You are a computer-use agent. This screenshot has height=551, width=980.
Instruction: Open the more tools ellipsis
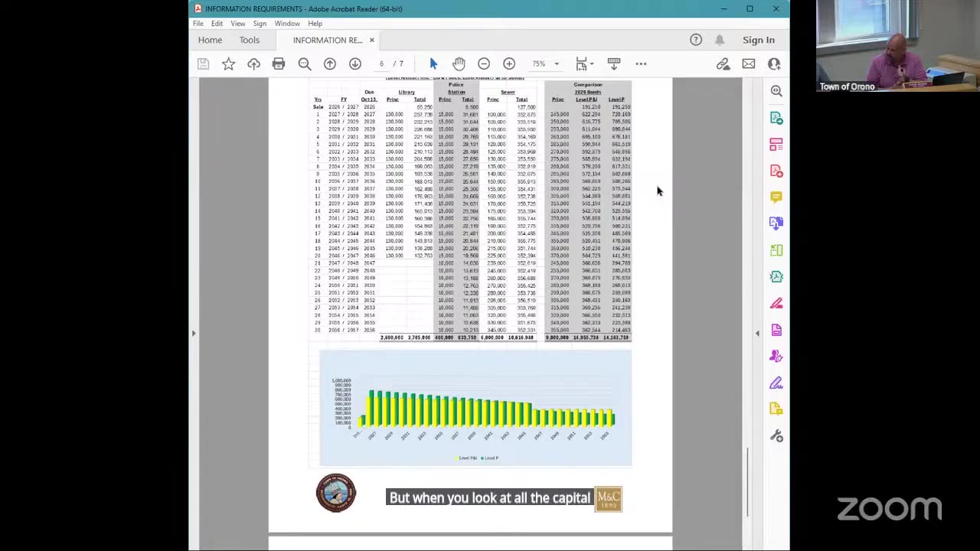coord(641,64)
